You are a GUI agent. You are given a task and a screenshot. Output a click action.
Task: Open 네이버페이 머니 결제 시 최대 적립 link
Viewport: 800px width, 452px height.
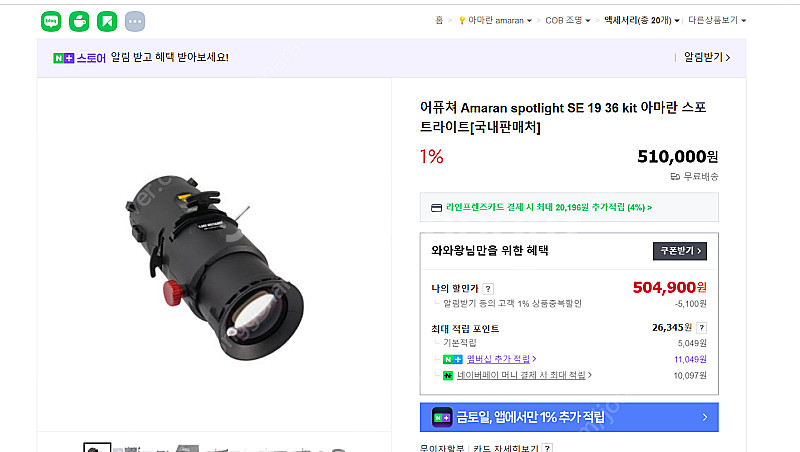coord(524,375)
